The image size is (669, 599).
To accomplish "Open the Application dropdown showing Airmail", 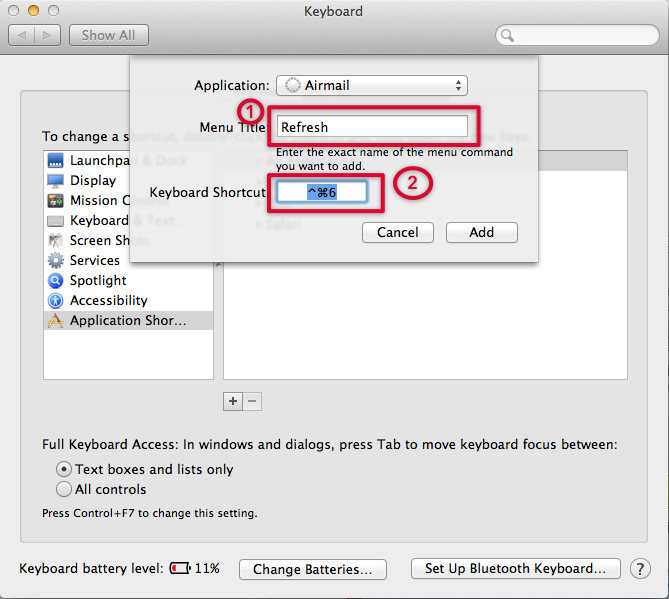I will [372, 86].
